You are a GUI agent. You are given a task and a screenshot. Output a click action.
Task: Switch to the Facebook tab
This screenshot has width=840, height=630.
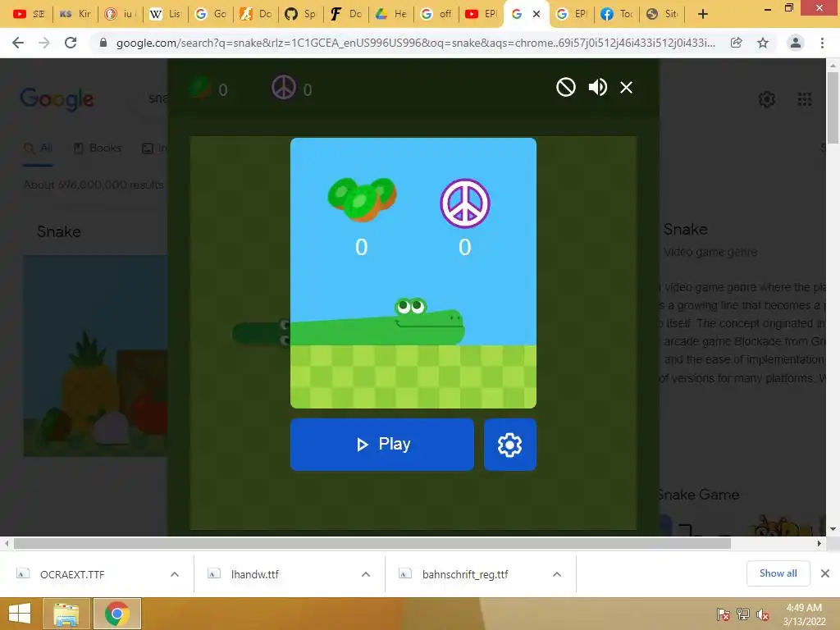(x=616, y=14)
